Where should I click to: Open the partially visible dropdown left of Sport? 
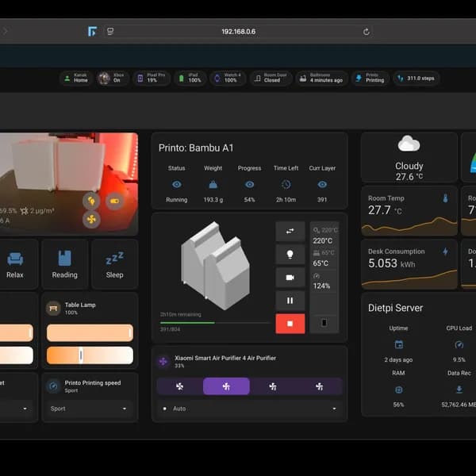(17, 409)
